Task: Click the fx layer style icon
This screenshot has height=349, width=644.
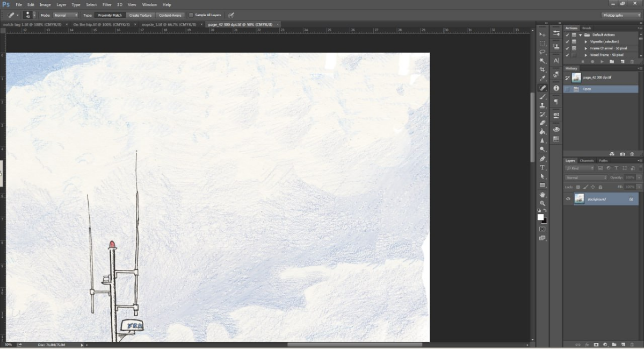Action: 587,345
